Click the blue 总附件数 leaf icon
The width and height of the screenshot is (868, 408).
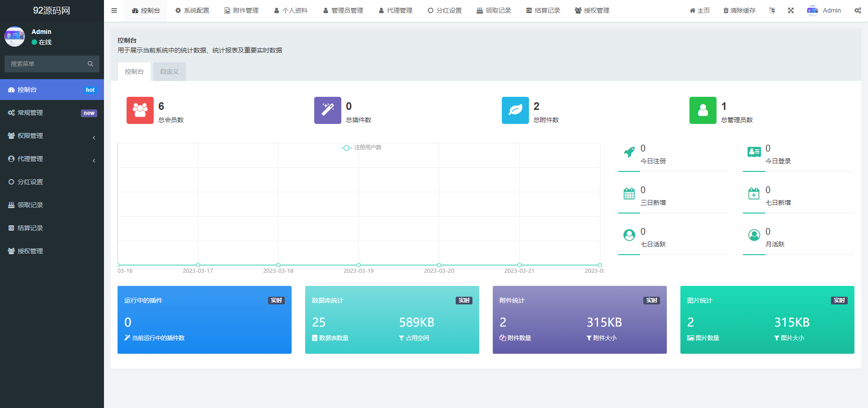point(515,110)
